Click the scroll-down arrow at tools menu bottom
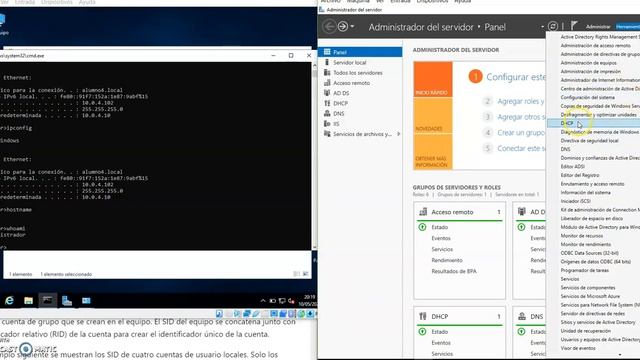The image size is (640, 360). (x=620, y=355)
